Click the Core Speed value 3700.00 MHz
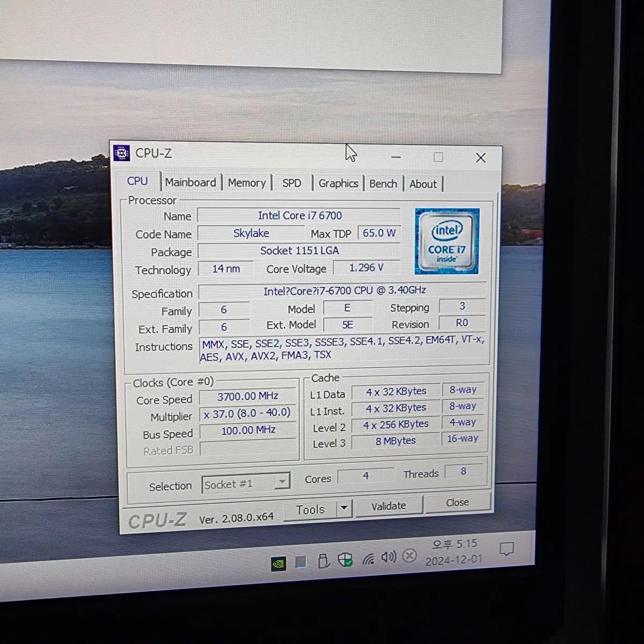 coord(248,396)
